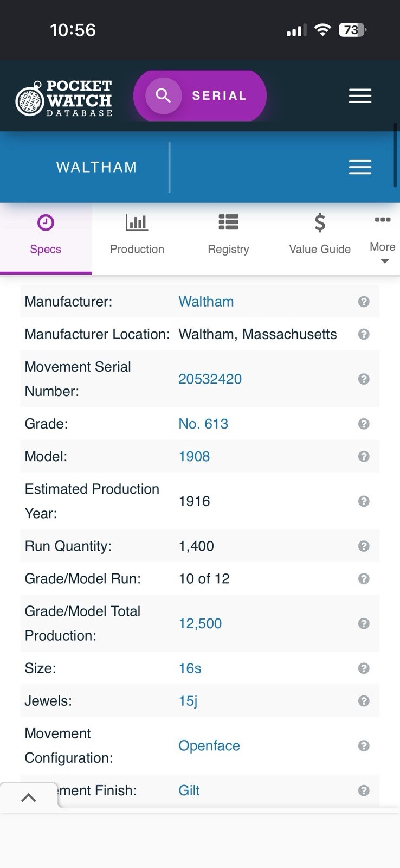The width and height of the screenshot is (400, 868).
Task: Click the SERIAL search pill label
Action: pyautogui.click(x=220, y=95)
